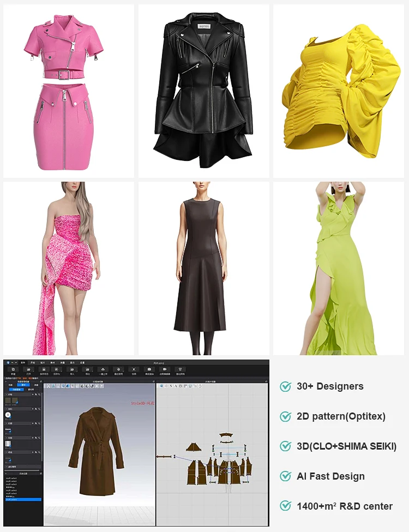The width and height of the screenshot is (409, 532).
Task: Click the dark sleeveless midi dress image
Action: [203, 268]
